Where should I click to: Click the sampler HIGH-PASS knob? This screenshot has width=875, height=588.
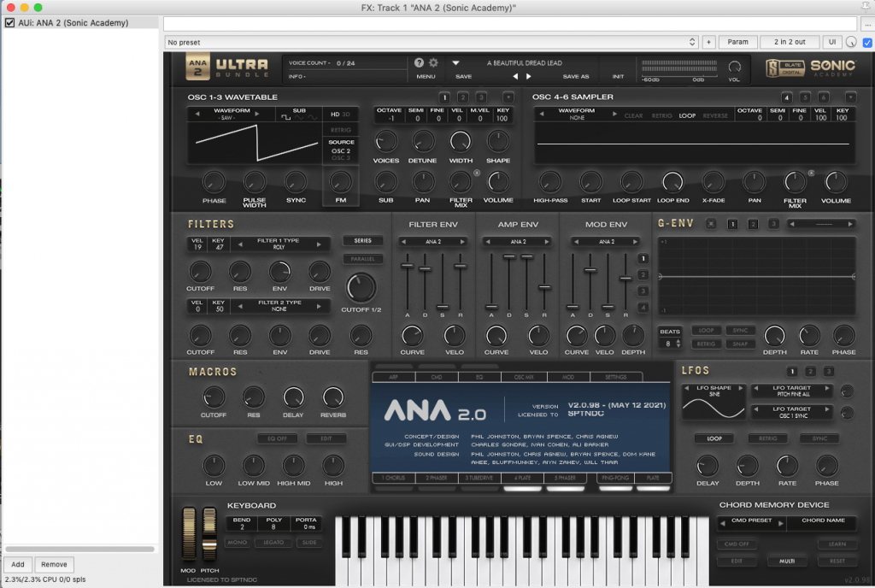(x=550, y=182)
